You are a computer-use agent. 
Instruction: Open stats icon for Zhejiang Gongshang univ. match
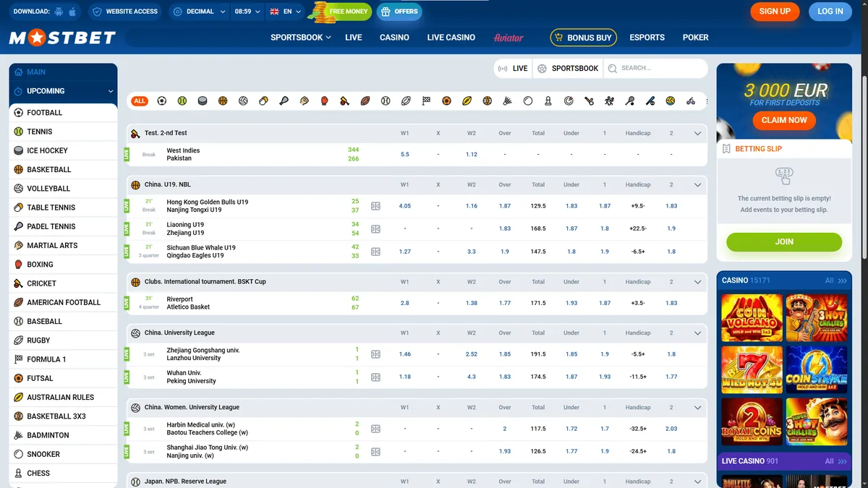pyautogui.click(x=375, y=354)
